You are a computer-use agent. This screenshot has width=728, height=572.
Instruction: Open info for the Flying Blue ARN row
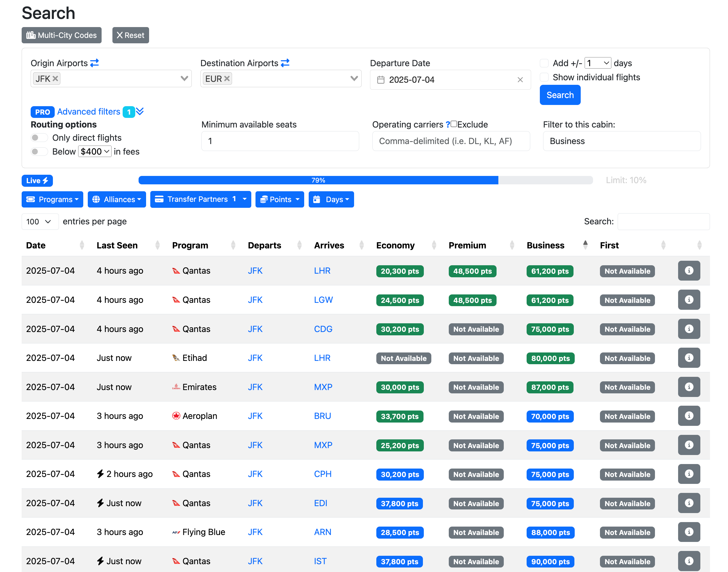[689, 532]
